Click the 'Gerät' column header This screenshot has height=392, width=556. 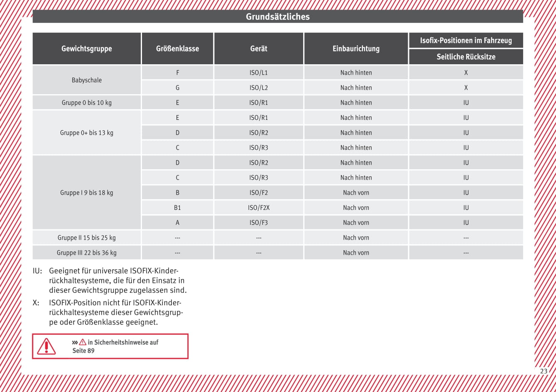[259, 49]
